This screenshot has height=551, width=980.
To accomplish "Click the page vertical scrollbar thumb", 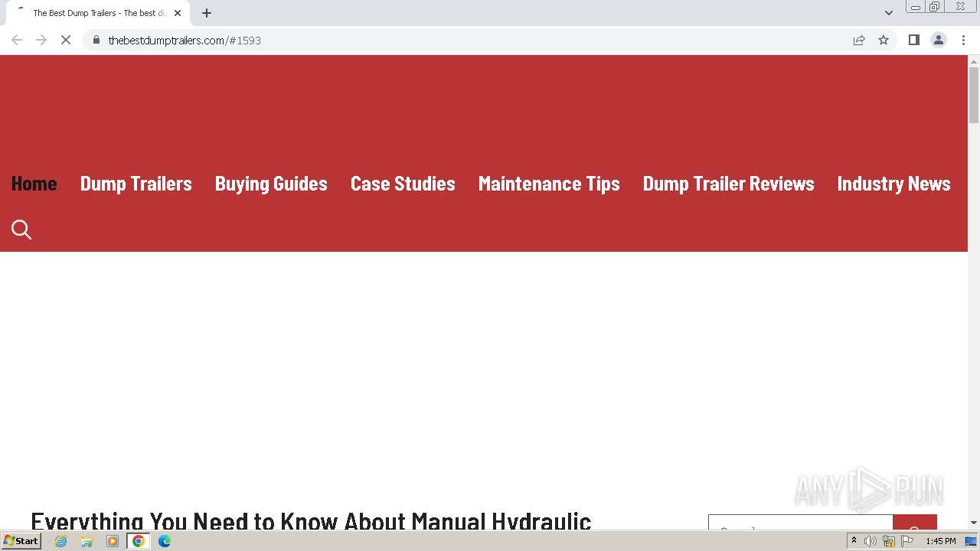I will [974, 94].
